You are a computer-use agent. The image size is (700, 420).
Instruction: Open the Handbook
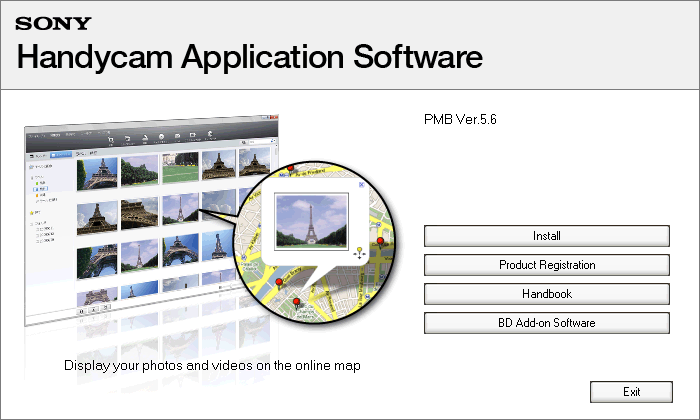click(x=546, y=294)
